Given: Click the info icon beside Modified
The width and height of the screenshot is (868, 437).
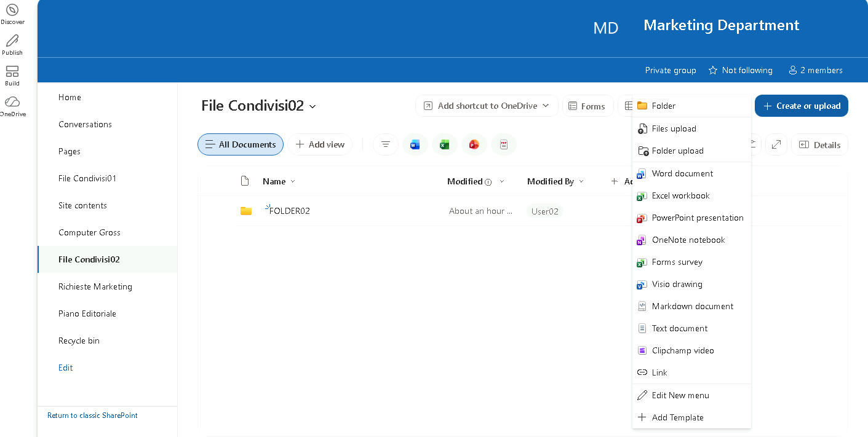Looking at the screenshot, I should coord(488,182).
